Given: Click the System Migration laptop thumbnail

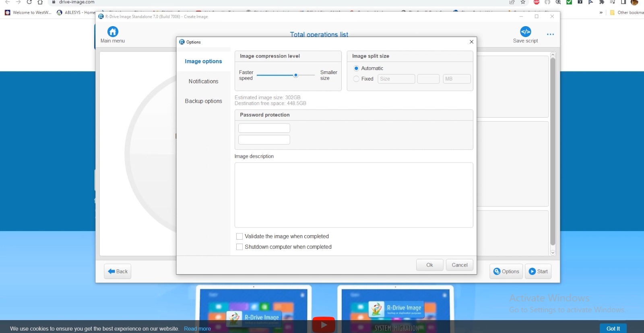Looking at the screenshot, I should [x=396, y=309].
